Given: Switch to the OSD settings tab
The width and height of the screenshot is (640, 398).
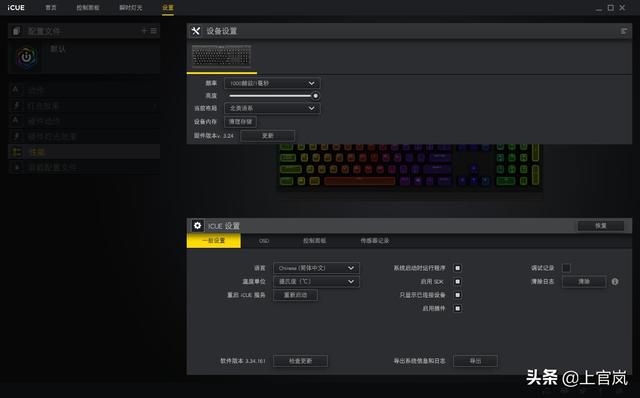Looking at the screenshot, I should pyautogui.click(x=264, y=241).
